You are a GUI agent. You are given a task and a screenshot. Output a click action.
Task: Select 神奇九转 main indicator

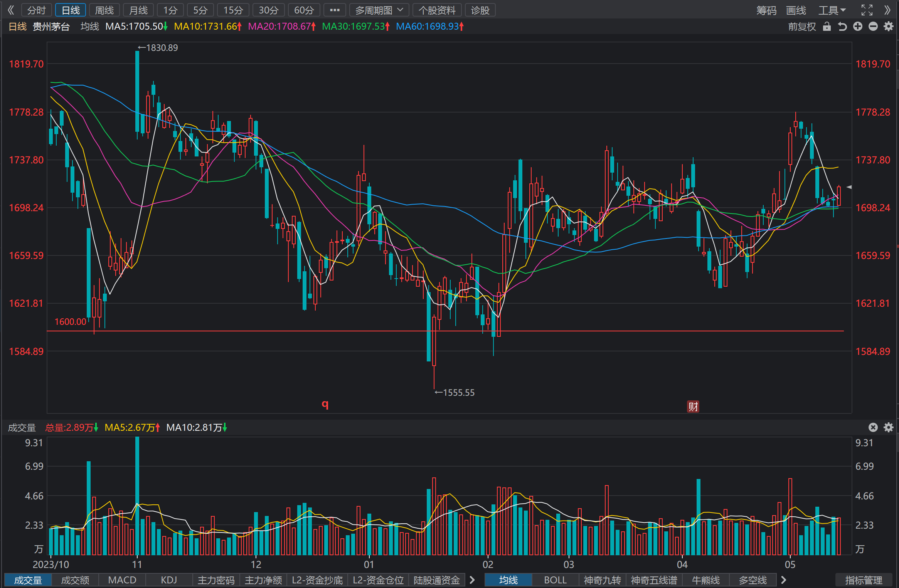pos(602,580)
